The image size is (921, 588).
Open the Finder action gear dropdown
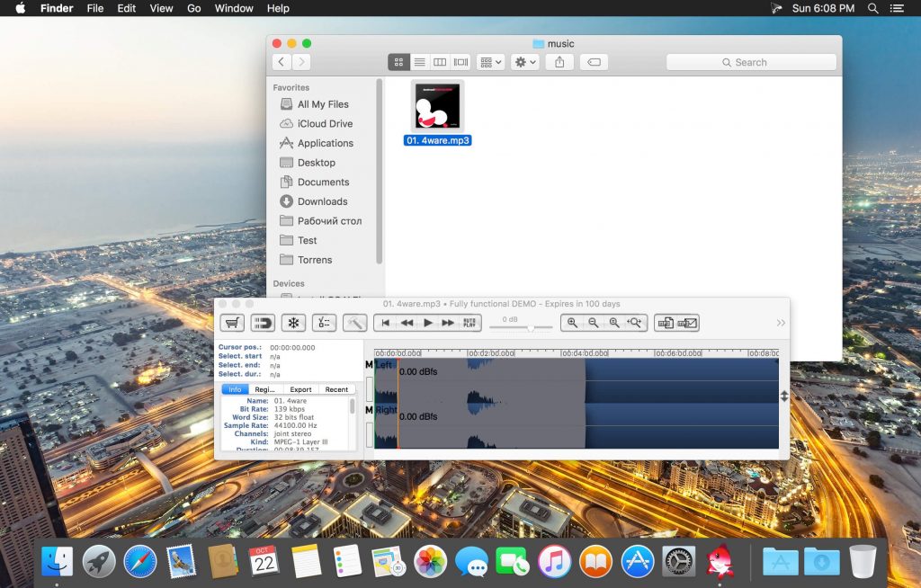pyautogui.click(x=524, y=62)
